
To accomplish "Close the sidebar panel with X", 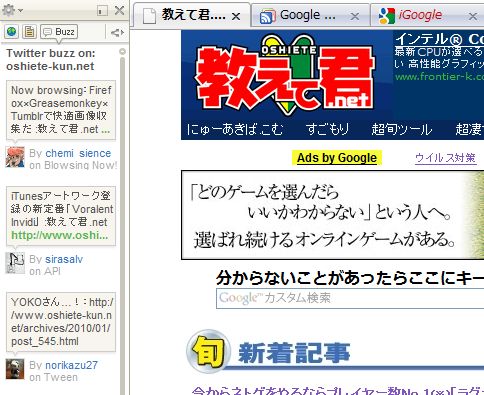I will click(x=119, y=10).
